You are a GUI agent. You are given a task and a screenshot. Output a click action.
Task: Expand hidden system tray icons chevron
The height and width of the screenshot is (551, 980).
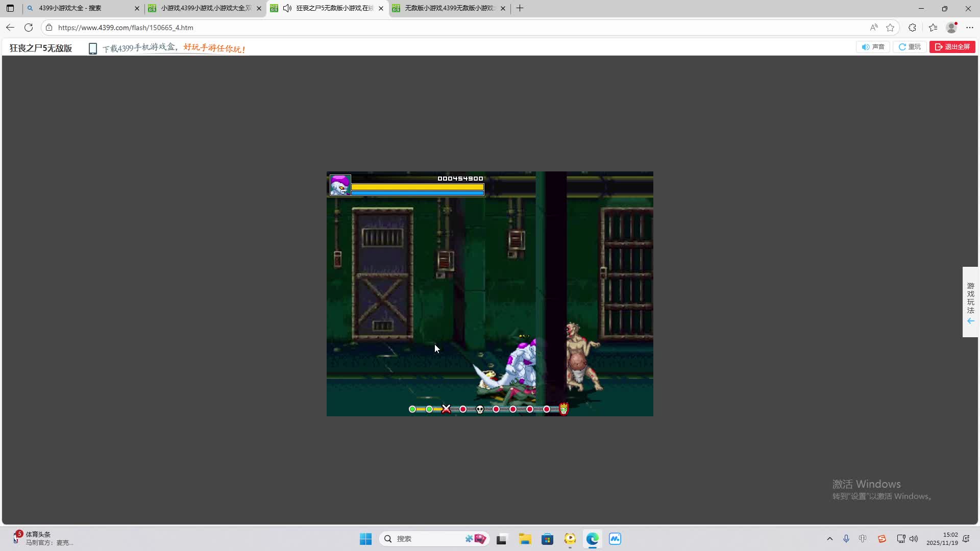coord(829,539)
